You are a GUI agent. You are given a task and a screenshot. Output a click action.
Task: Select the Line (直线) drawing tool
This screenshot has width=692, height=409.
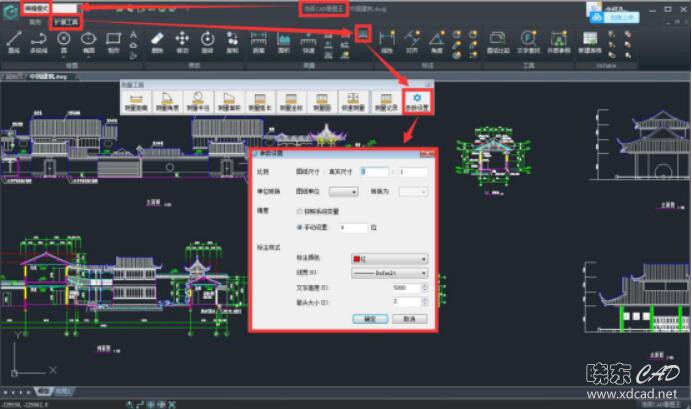pyautogui.click(x=14, y=40)
